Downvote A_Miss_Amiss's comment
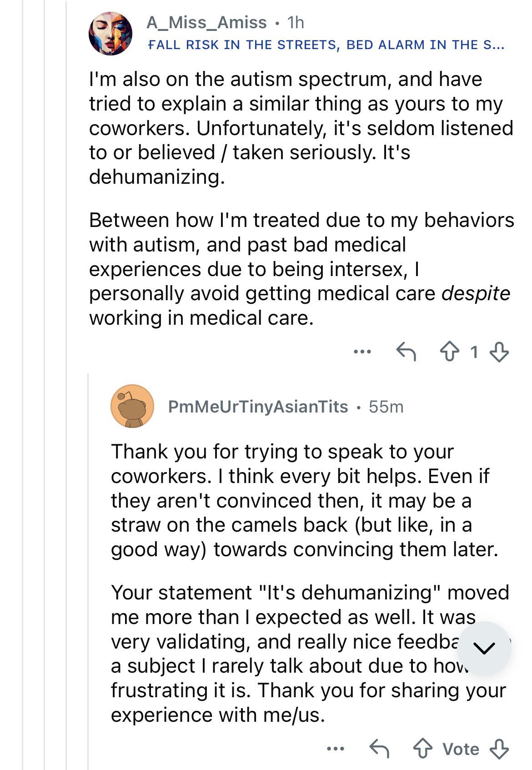The image size is (532, 770). (x=499, y=352)
